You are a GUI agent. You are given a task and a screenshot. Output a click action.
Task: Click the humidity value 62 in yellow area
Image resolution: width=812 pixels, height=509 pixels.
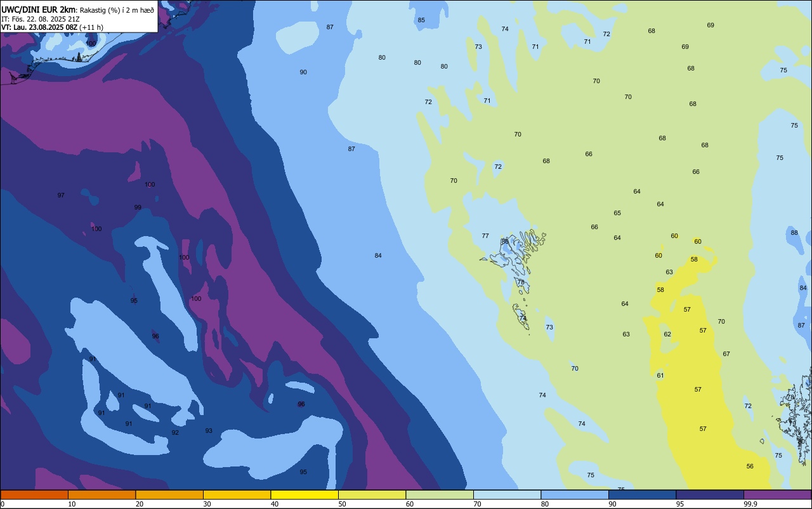(667, 334)
